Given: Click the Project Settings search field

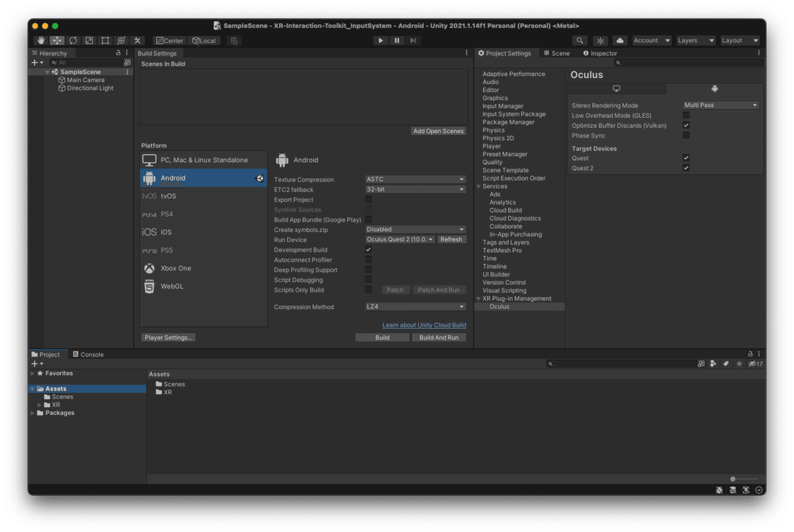Looking at the screenshot, I should pos(687,63).
